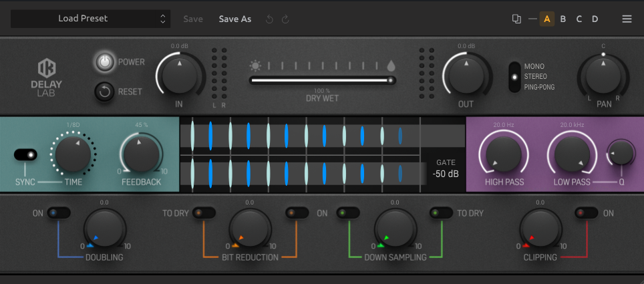Click the wet droplet icon
The width and height of the screenshot is (644, 284).
pyautogui.click(x=391, y=65)
